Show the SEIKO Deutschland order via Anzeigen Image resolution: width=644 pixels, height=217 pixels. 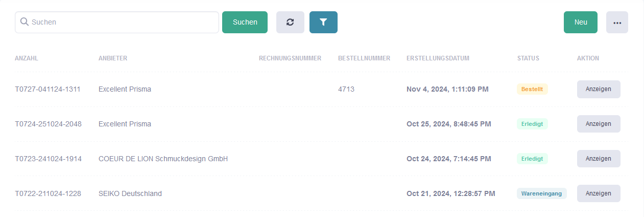[599, 193]
